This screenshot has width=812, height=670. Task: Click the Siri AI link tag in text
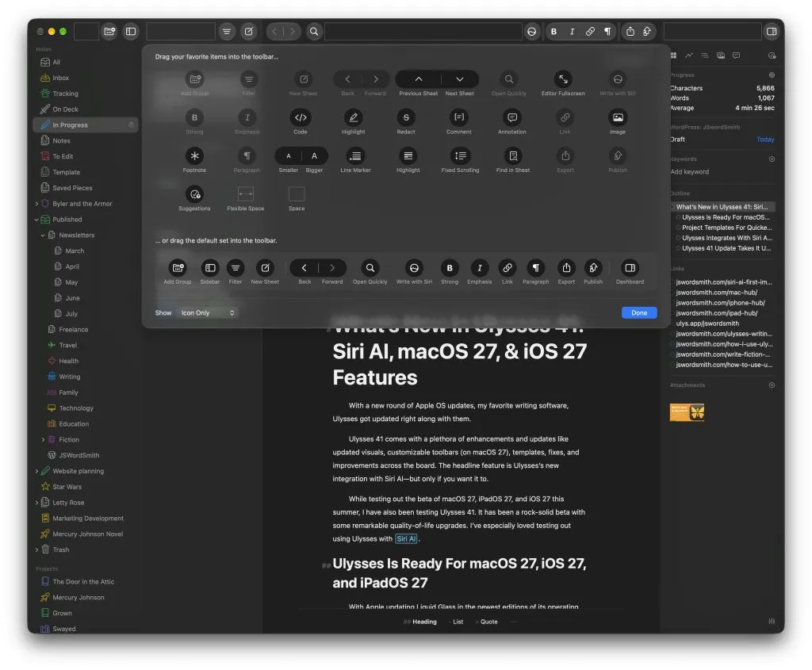pyautogui.click(x=406, y=539)
